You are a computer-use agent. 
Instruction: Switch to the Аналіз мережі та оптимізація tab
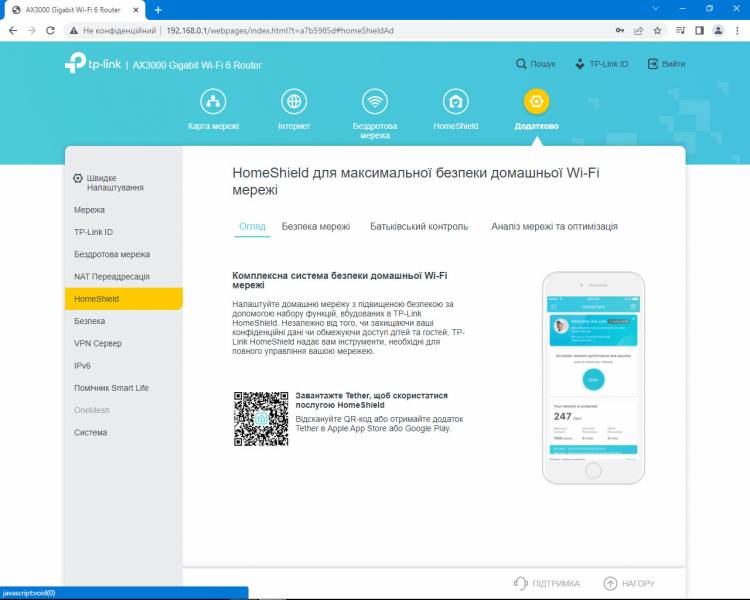click(554, 226)
